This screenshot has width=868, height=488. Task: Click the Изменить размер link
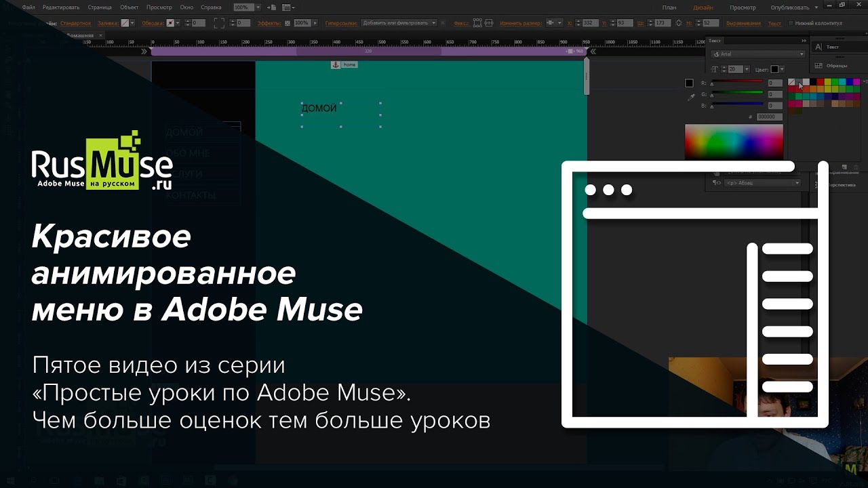(x=520, y=23)
